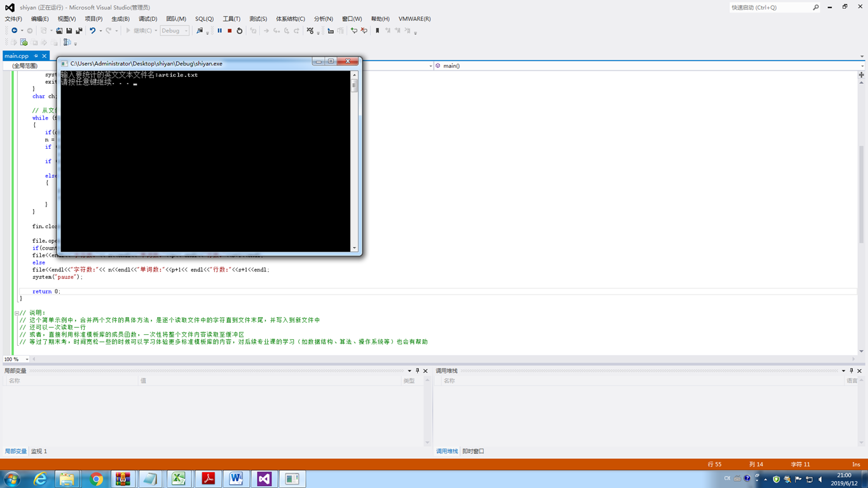Switch to the 监视 1 tab
Image resolution: width=868 pixels, height=488 pixels.
(39, 451)
